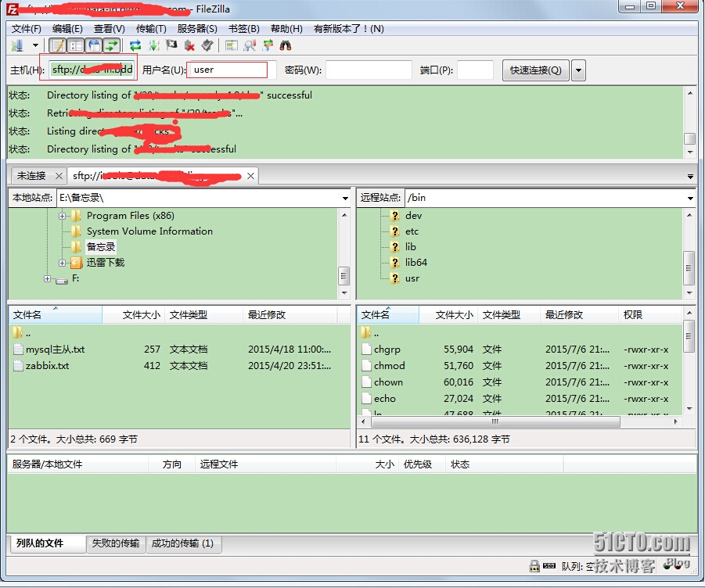Select System Volume Information folder
705x588 pixels.
coord(149,231)
